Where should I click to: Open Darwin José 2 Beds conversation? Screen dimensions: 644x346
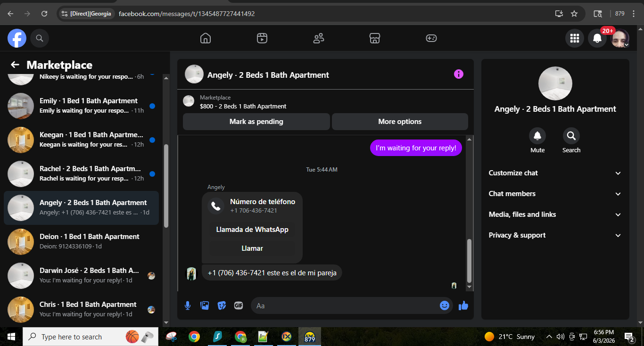81,276
